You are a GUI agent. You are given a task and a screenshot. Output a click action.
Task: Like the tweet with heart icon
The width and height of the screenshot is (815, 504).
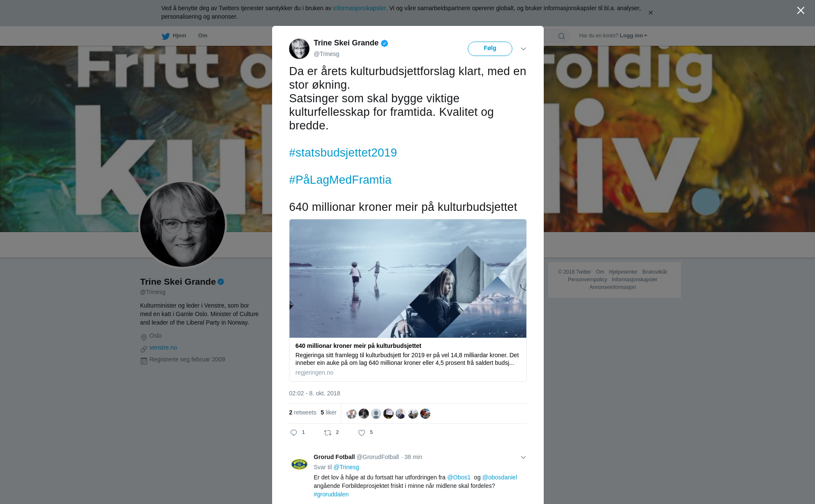(362, 433)
